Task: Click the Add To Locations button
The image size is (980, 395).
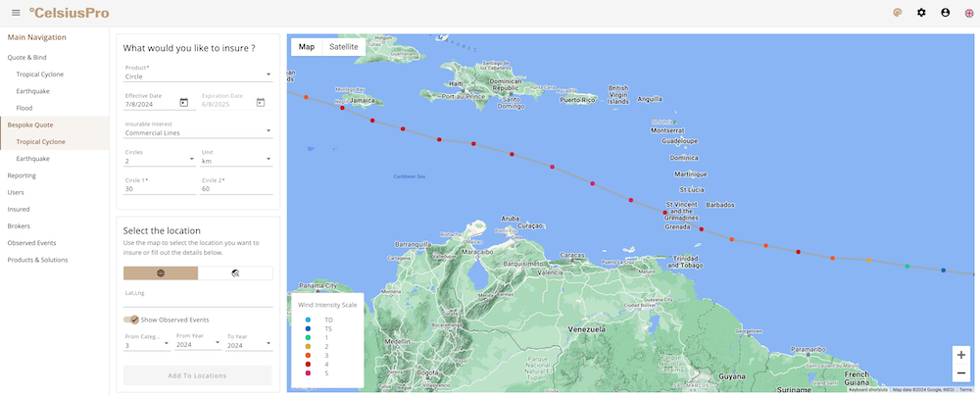Action: (x=197, y=375)
